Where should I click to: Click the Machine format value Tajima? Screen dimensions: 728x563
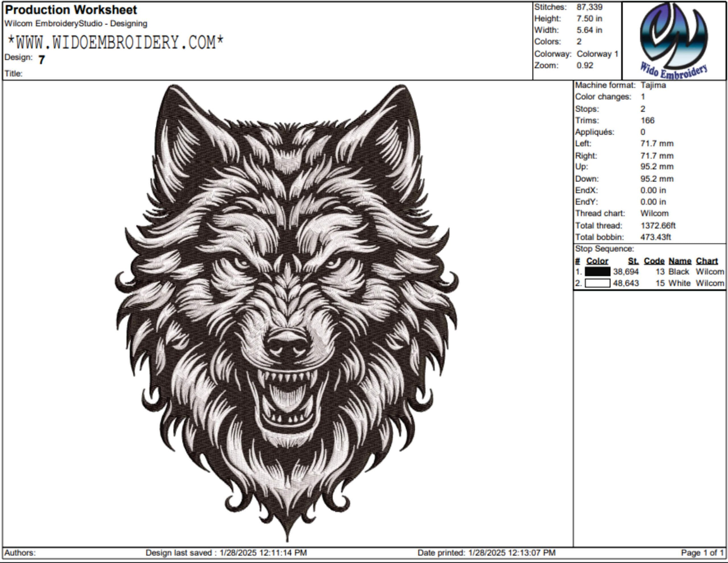[x=653, y=85]
